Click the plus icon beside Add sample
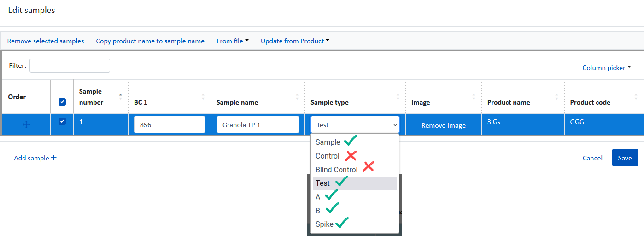This screenshot has width=644, height=236. pos(54,158)
